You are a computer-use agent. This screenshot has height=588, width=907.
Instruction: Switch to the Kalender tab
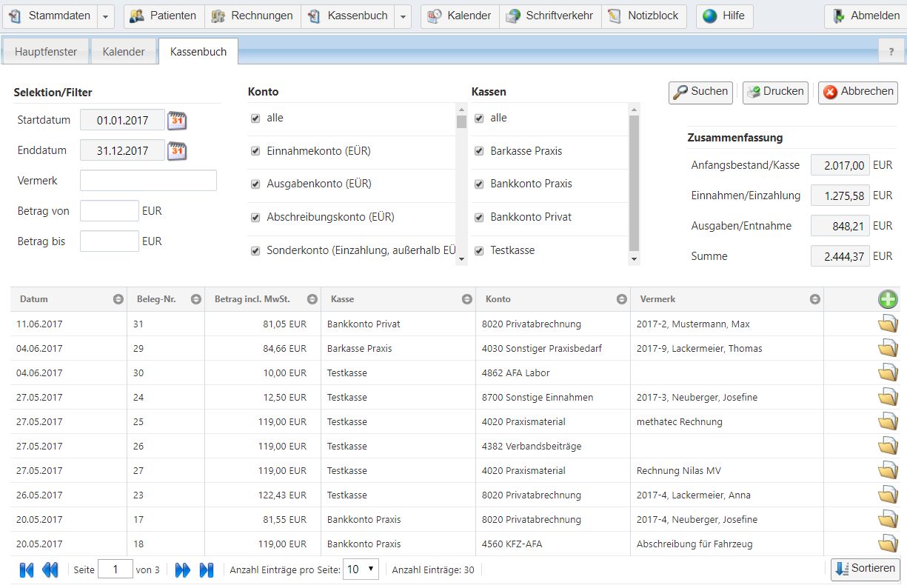pyautogui.click(x=124, y=52)
